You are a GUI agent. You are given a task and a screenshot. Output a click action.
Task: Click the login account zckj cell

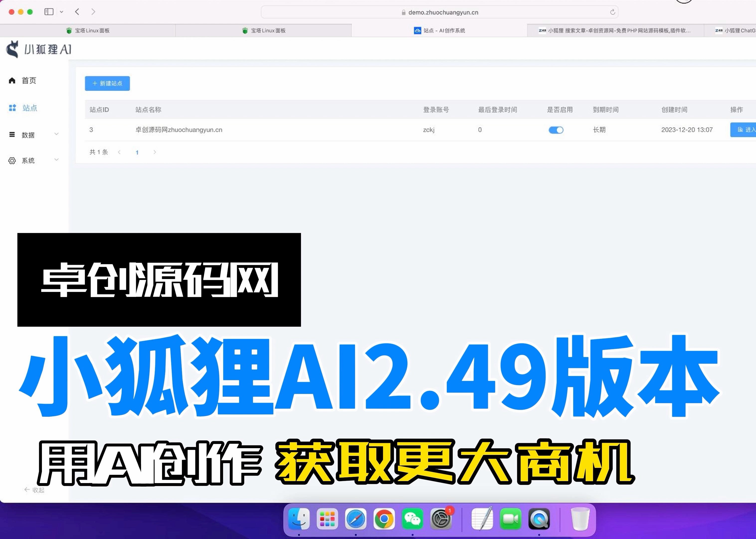tap(429, 130)
